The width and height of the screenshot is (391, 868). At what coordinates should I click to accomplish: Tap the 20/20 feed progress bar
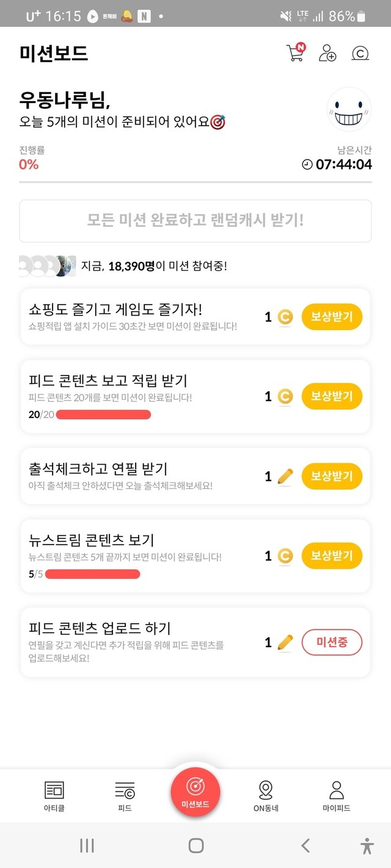point(103,415)
